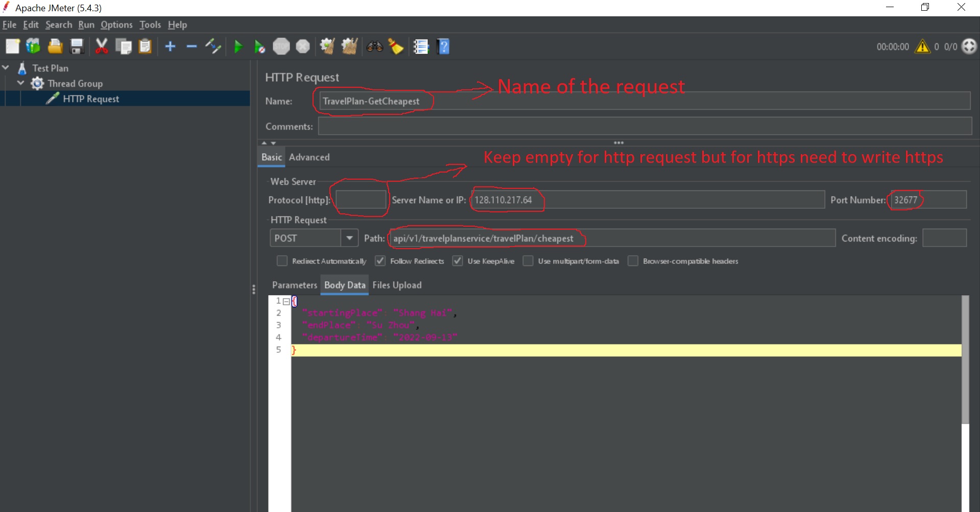Click the Name field containing TravelPlan-GetCheapest

coord(644,101)
